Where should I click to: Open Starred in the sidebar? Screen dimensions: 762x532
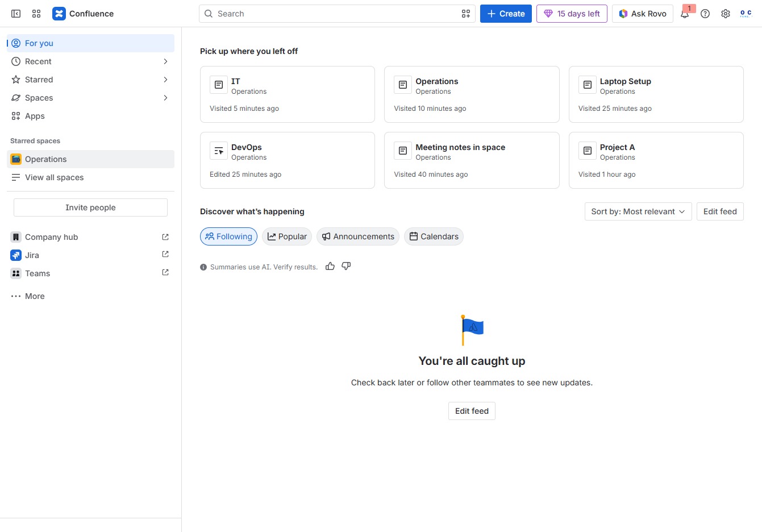coord(91,80)
